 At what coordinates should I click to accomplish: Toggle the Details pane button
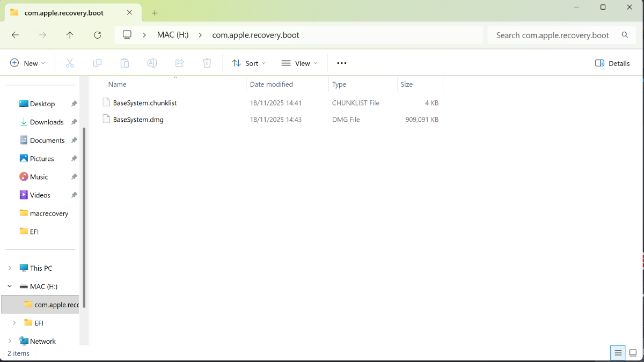coord(612,63)
